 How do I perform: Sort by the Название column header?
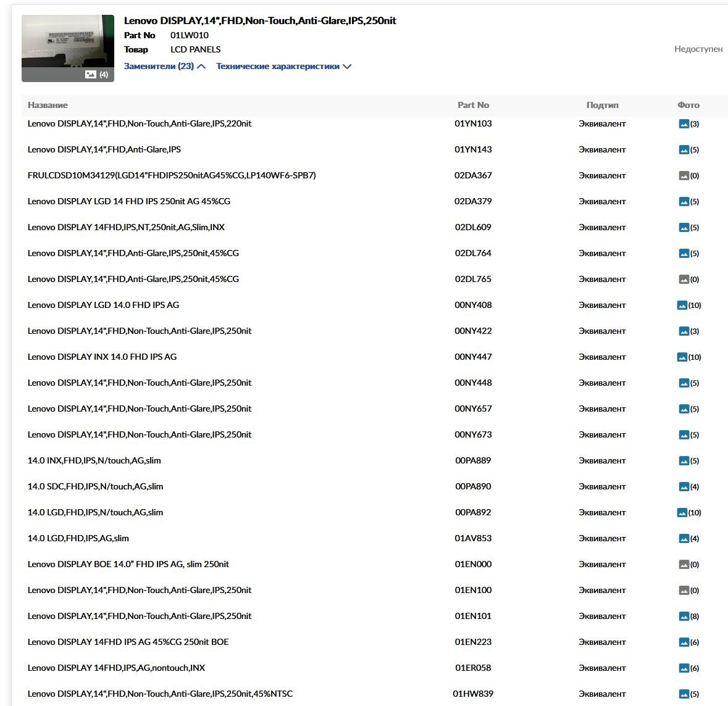pos(48,106)
